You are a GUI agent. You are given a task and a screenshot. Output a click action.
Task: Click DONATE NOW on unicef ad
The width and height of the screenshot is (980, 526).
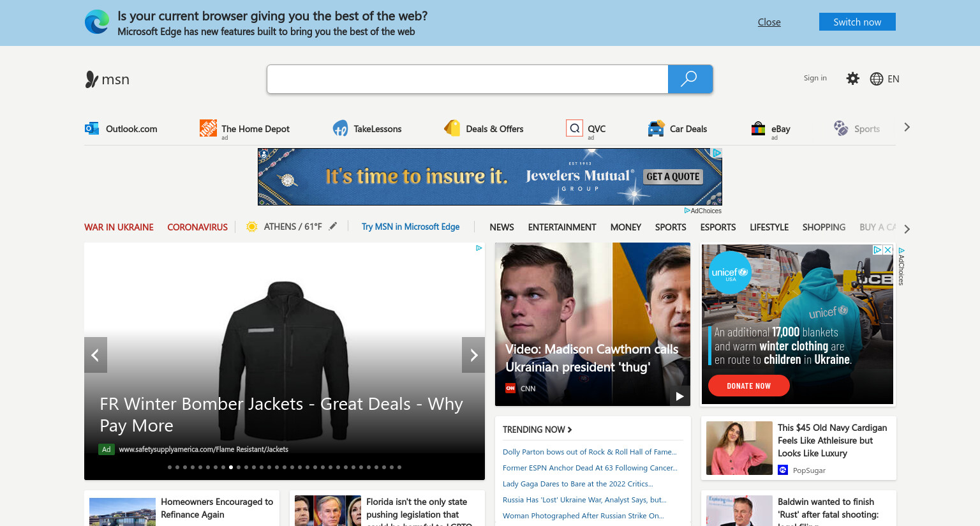[x=748, y=386]
